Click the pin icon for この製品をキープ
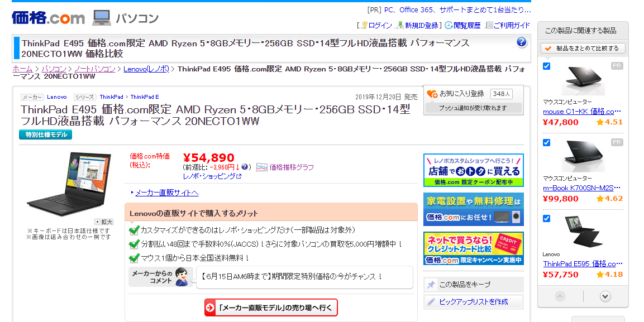644x322 pixels. [x=431, y=285]
